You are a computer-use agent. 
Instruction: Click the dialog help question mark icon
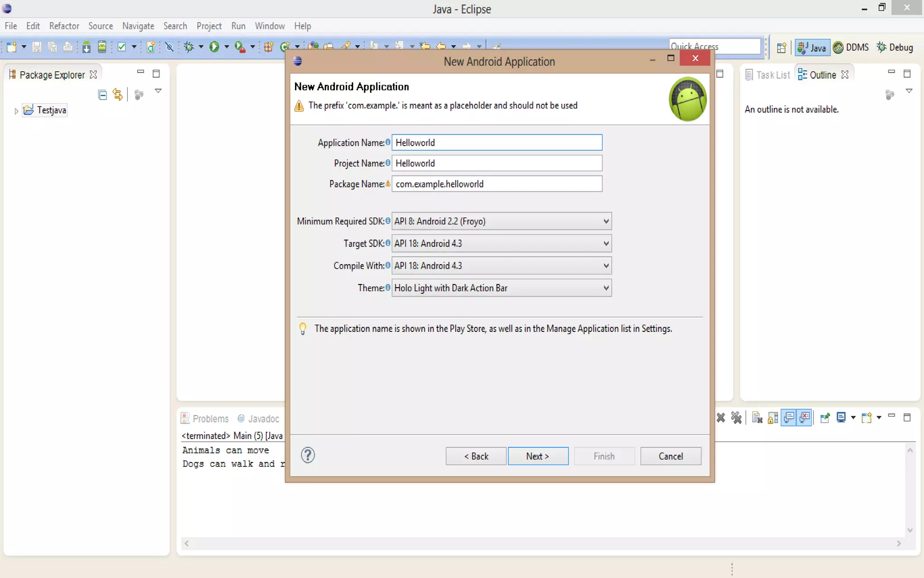308,455
